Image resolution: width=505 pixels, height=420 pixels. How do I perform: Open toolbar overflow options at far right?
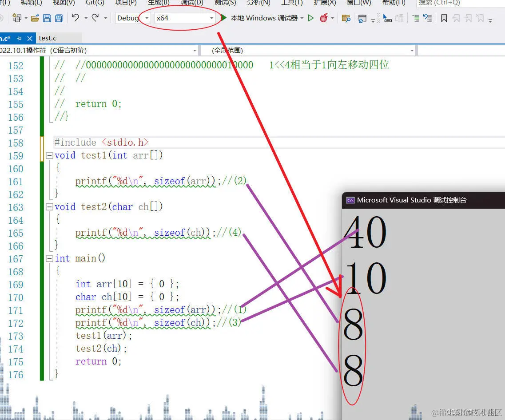490,20
